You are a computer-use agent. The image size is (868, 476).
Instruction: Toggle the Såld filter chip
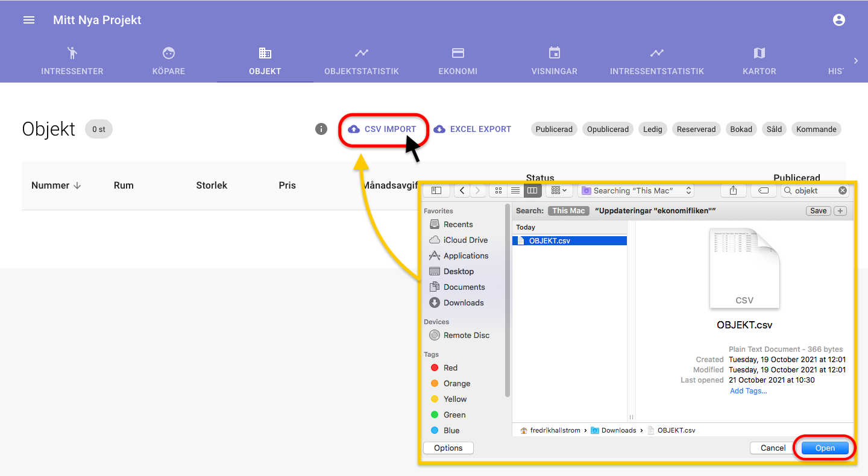click(774, 129)
